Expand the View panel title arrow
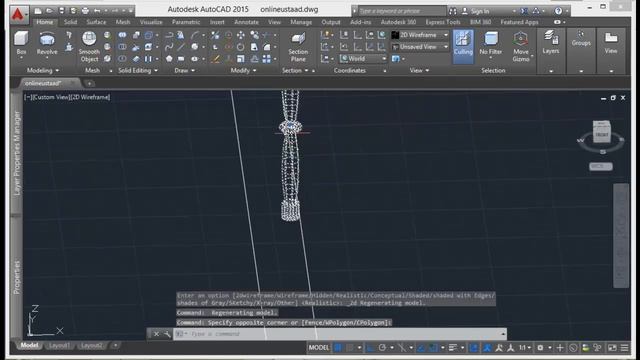This screenshot has height=360, width=640. coord(419,71)
